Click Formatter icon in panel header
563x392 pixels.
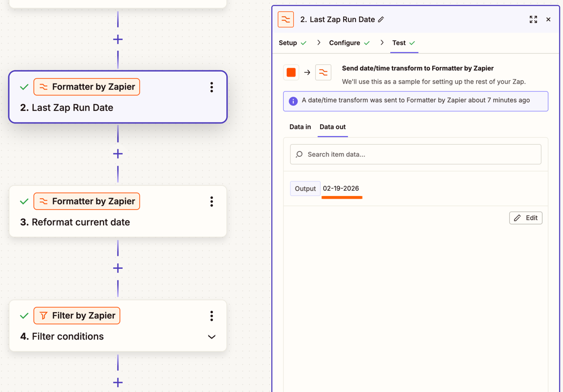tap(286, 20)
